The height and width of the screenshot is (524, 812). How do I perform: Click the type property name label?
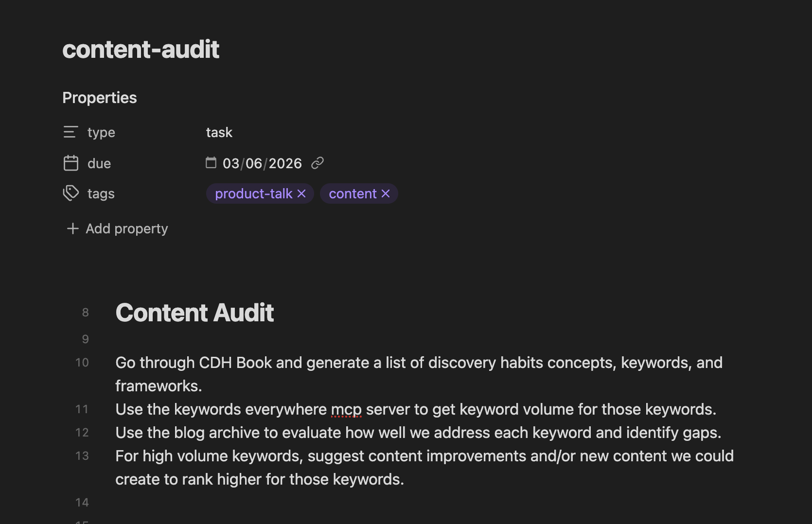pyautogui.click(x=101, y=132)
